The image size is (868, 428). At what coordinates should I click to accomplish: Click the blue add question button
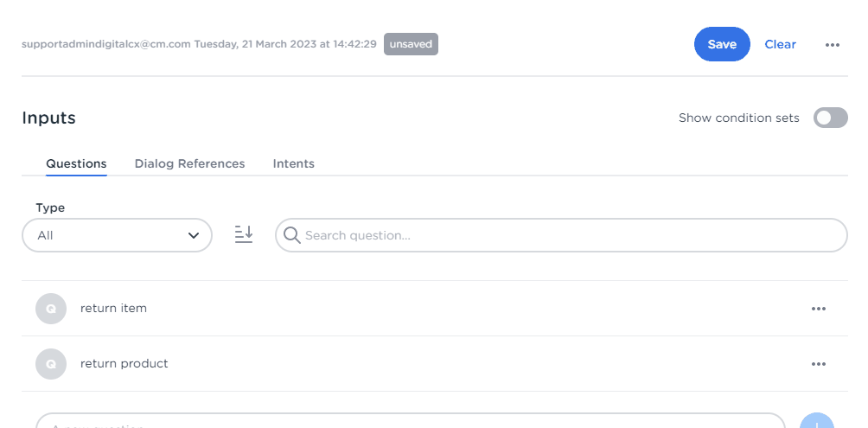click(x=816, y=423)
